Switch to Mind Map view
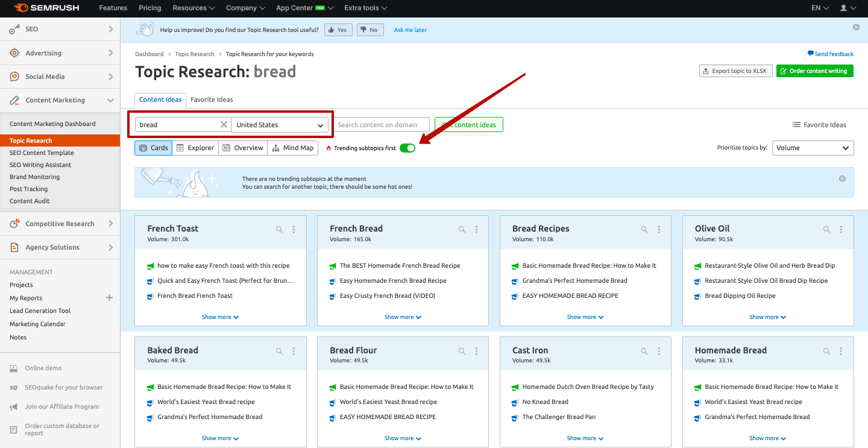This screenshot has height=448, width=868. click(293, 148)
